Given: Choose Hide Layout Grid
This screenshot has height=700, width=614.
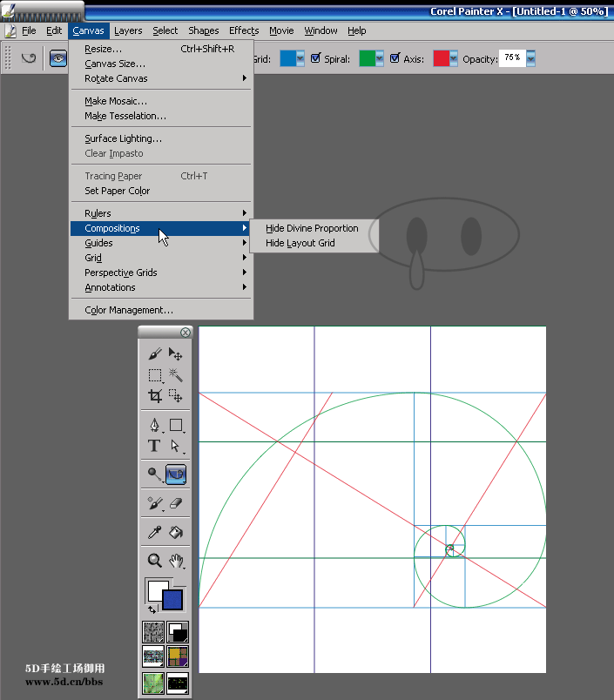Looking at the screenshot, I should (x=314, y=243).
